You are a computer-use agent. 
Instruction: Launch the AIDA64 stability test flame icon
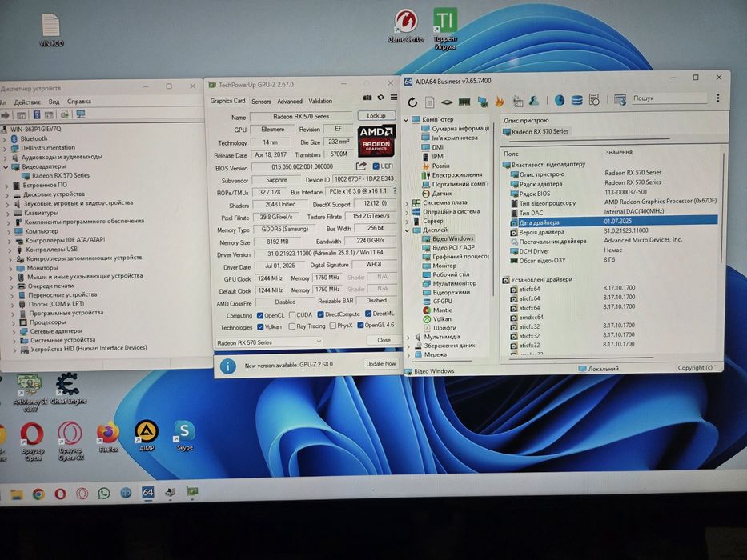(x=500, y=101)
